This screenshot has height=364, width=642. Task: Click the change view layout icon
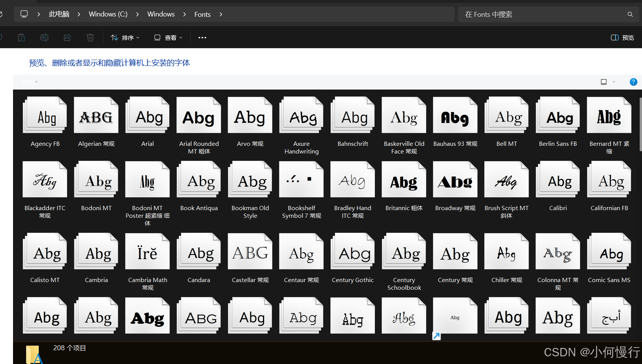pyautogui.click(x=604, y=82)
